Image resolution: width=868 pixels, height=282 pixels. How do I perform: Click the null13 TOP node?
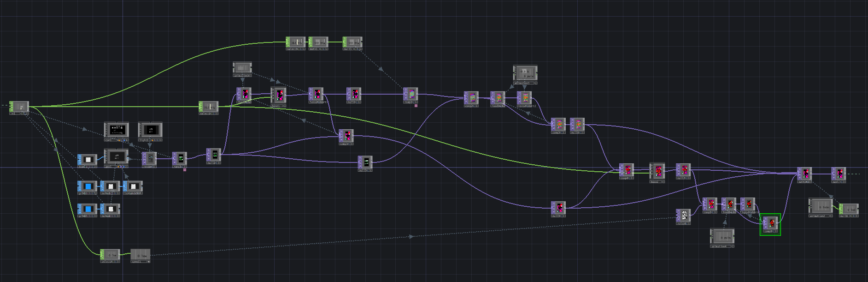click(558, 207)
